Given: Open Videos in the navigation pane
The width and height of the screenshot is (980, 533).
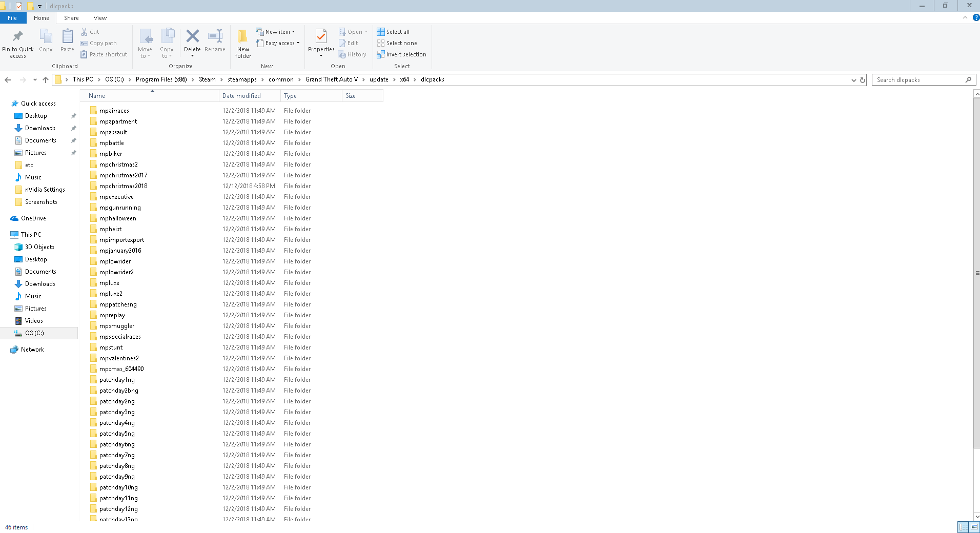Looking at the screenshot, I should pos(34,321).
